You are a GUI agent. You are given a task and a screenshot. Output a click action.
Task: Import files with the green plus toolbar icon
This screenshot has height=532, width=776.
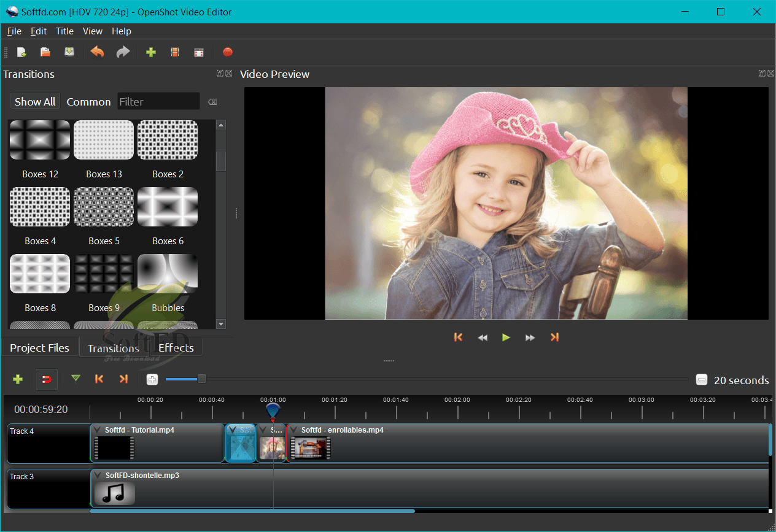pyautogui.click(x=151, y=52)
